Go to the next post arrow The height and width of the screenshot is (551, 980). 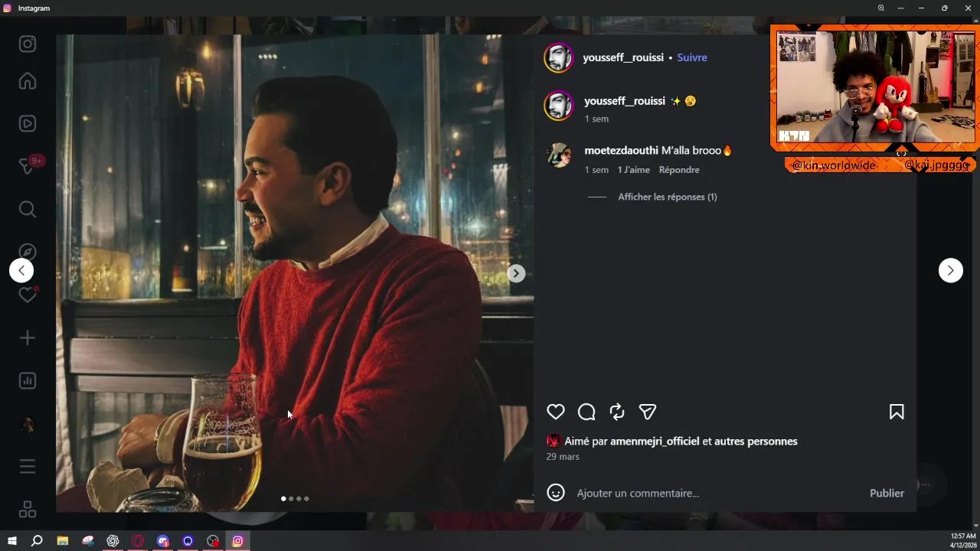tap(950, 270)
